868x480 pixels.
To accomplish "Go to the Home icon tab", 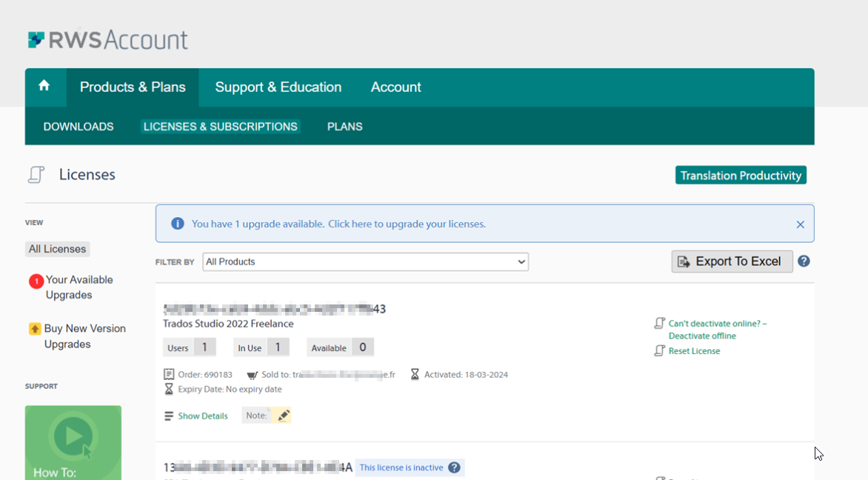I will point(44,87).
